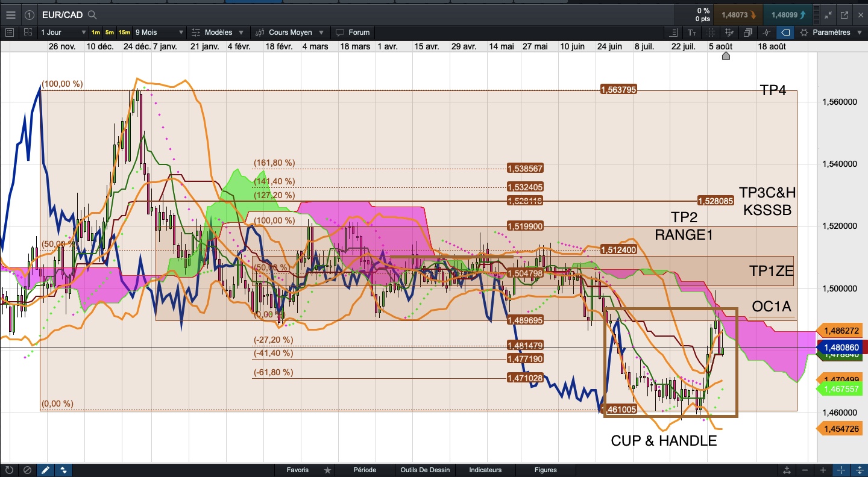Select the 15m quick timeframe button
The width and height of the screenshot is (868, 477).
click(x=124, y=33)
